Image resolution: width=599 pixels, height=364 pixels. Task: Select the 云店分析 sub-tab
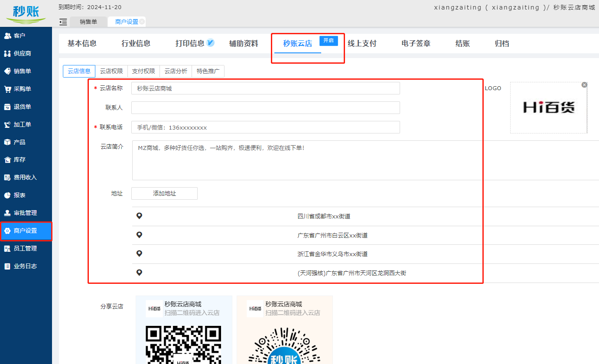tap(176, 71)
